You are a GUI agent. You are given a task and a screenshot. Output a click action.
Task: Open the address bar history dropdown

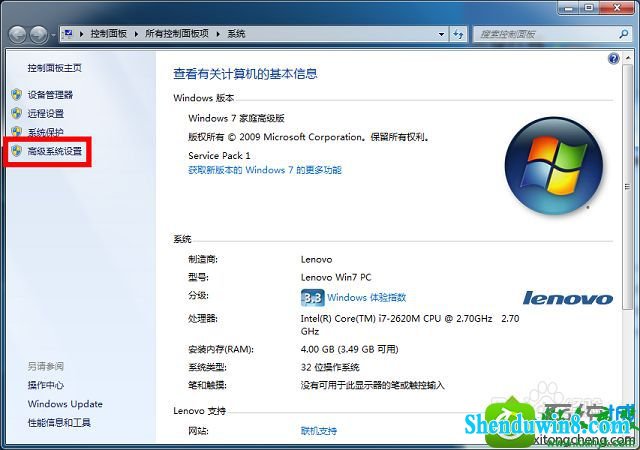tap(441, 34)
